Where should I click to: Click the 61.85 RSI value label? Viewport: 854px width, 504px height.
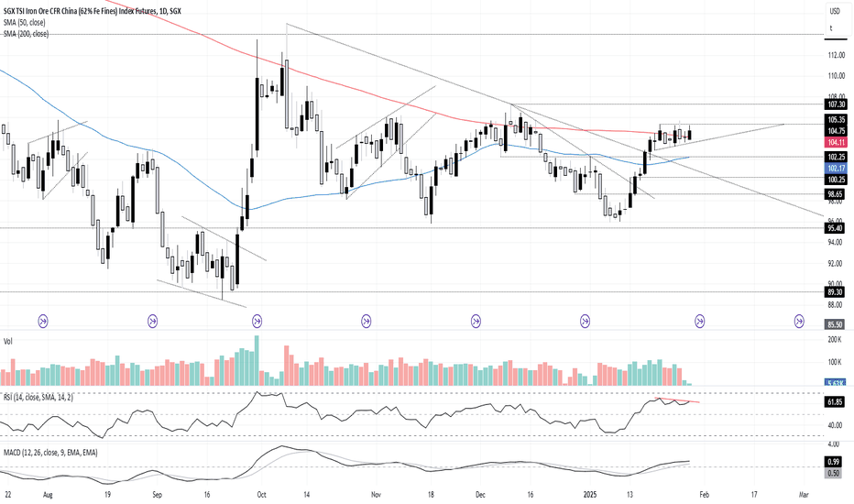836,402
